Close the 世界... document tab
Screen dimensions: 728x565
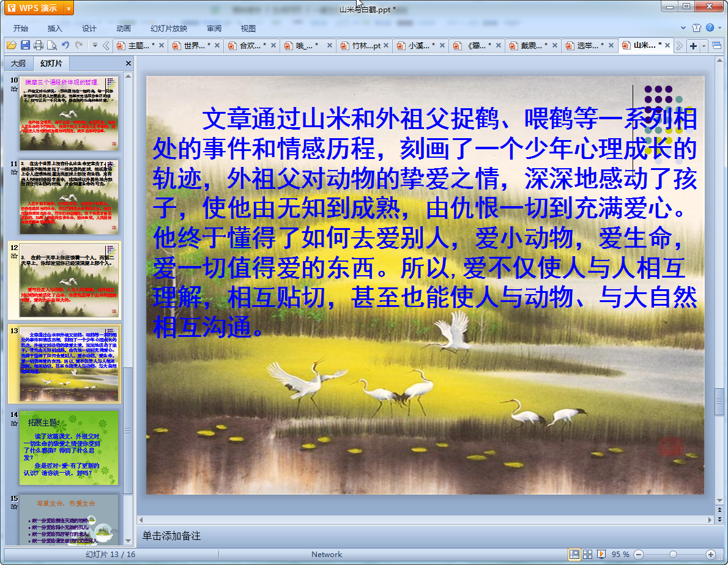217,45
